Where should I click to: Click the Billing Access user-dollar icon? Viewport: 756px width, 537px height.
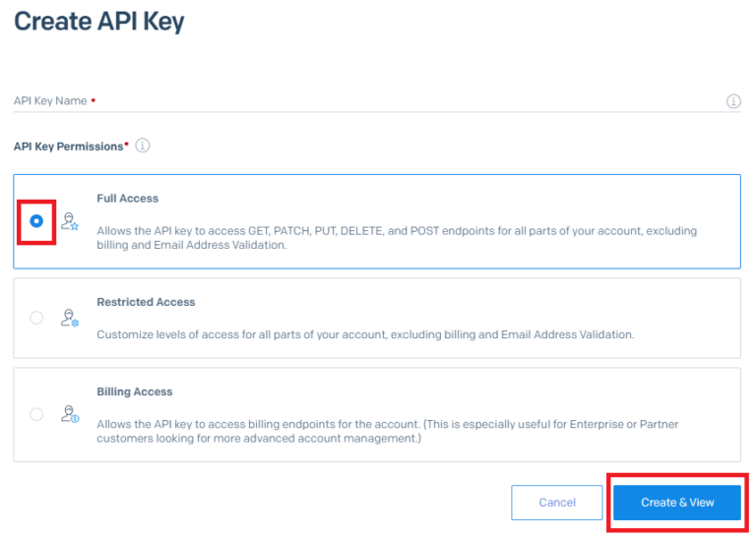[x=69, y=414]
